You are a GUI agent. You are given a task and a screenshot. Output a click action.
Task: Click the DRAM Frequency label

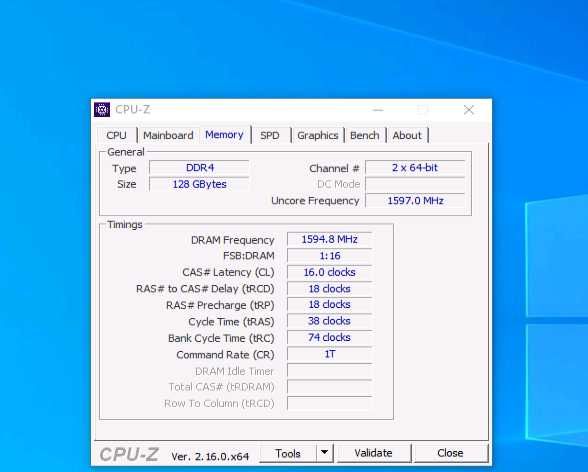point(232,240)
